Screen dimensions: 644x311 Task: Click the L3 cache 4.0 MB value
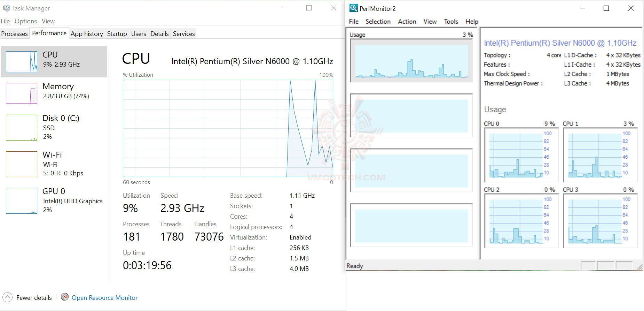click(299, 269)
